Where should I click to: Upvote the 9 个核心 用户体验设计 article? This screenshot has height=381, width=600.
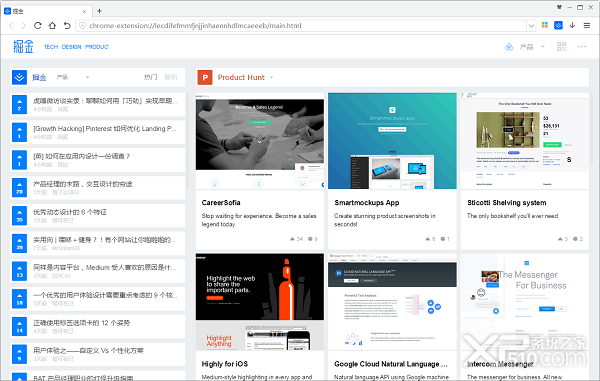[19, 299]
